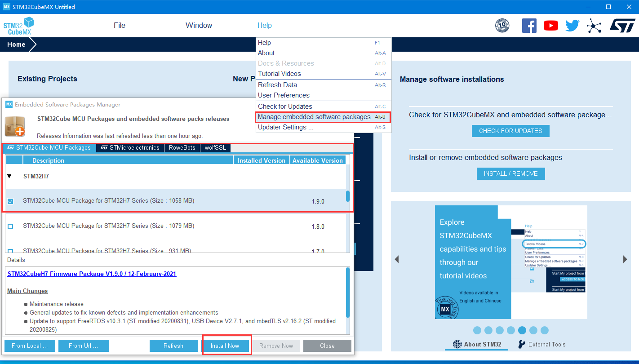
Task: Switch to STM32Cube MCU Packages tab
Action: 49,148
